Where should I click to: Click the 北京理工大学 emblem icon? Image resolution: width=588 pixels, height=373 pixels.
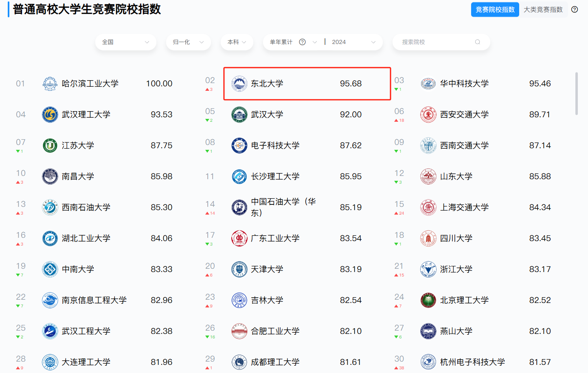pyautogui.click(x=428, y=300)
